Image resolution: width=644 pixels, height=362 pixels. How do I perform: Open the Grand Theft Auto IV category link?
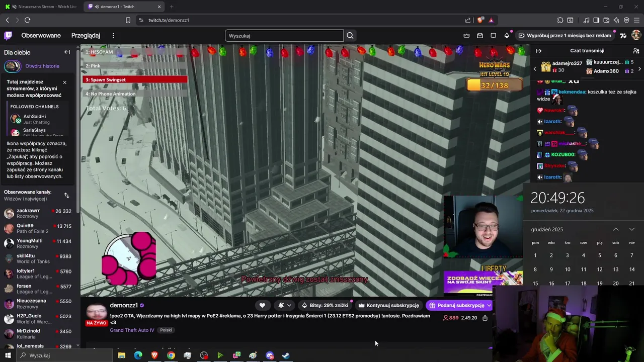[132, 330]
